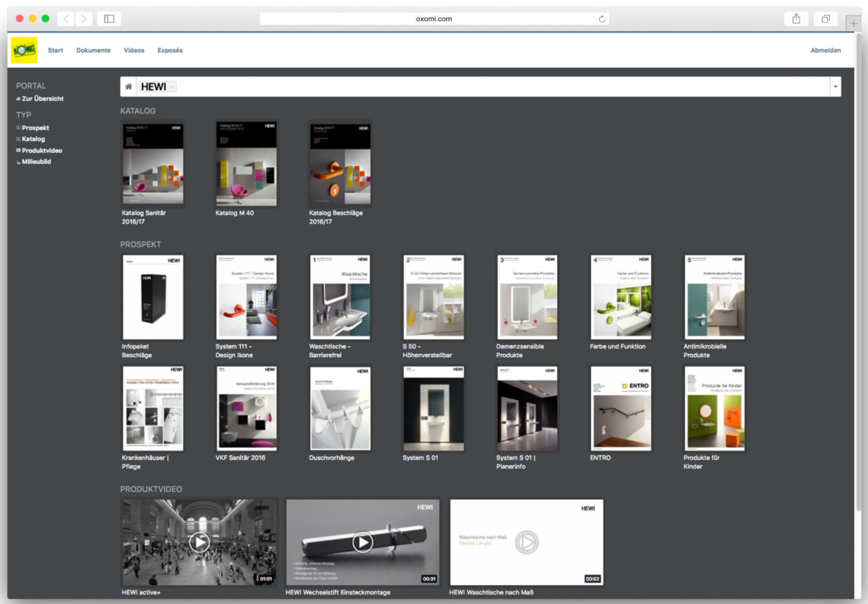The width and height of the screenshot is (868, 604).
Task: Click the home icon in filter bar
Action: coord(129,87)
